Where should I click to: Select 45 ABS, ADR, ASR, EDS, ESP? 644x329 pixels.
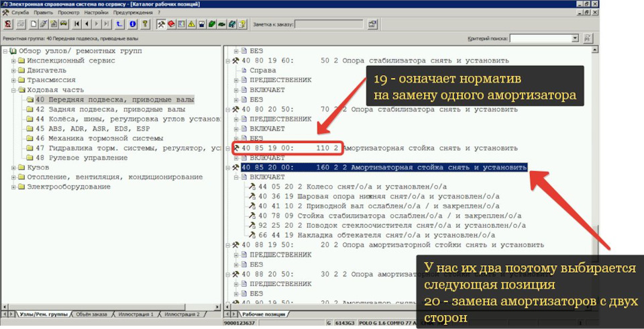pyautogui.click(x=93, y=129)
